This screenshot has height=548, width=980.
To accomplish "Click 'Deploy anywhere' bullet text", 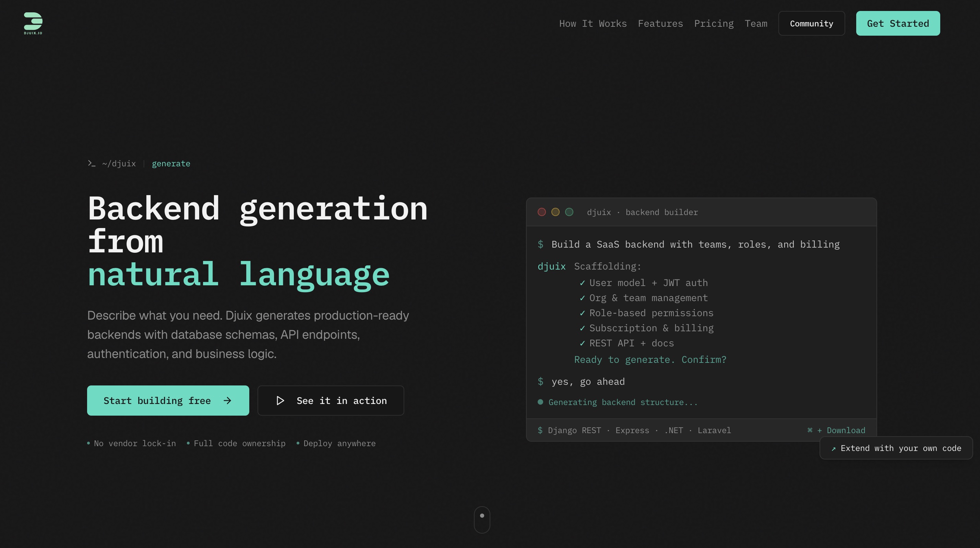I will [x=339, y=443].
